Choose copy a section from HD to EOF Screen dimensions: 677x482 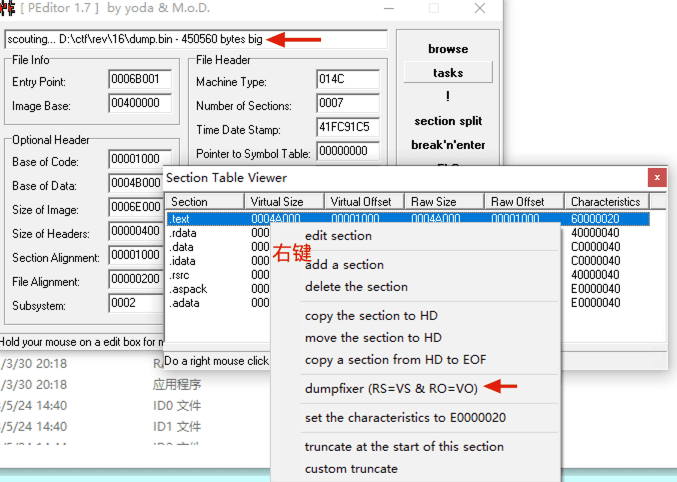point(395,360)
